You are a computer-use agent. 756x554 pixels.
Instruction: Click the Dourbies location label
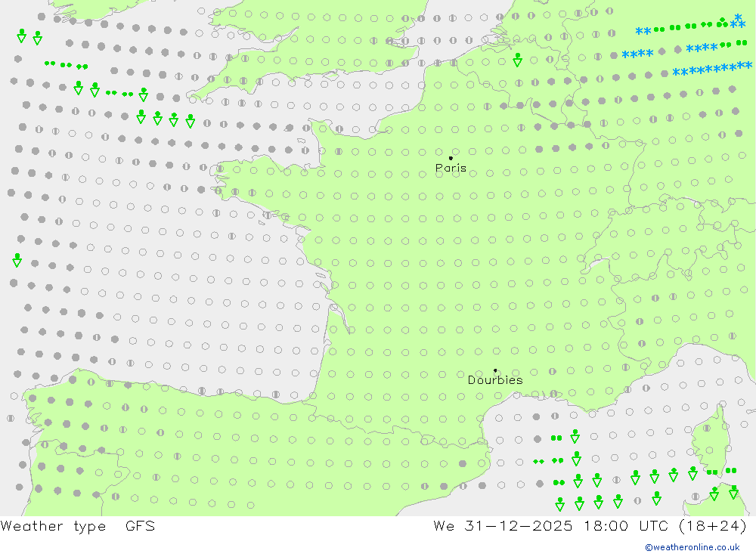pyautogui.click(x=495, y=380)
